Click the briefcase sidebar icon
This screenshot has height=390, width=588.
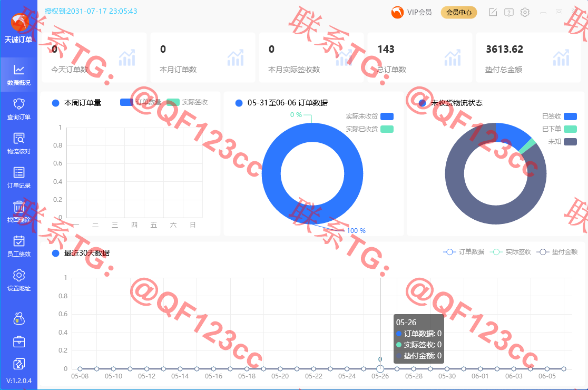pos(19,342)
